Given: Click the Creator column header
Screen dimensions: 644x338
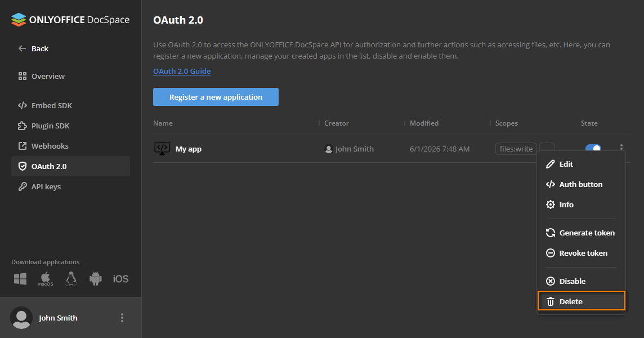Looking at the screenshot, I should tap(337, 123).
